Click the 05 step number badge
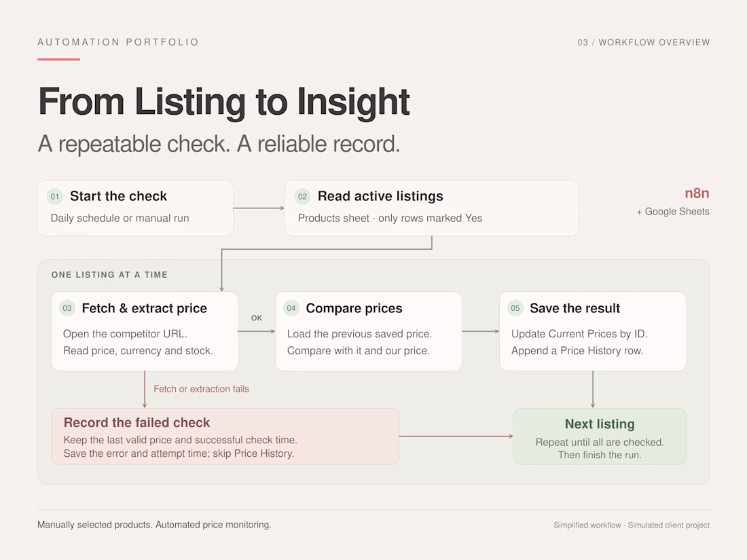The height and width of the screenshot is (560, 747). point(515,308)
